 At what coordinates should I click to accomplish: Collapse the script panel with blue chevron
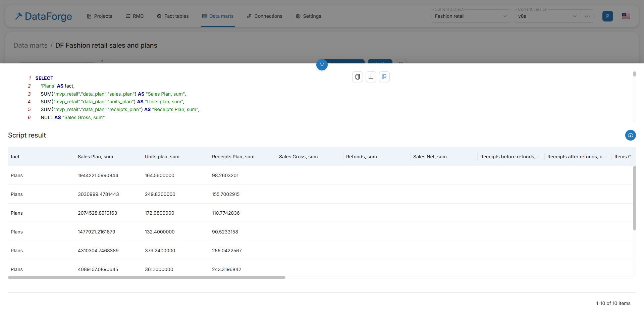tap(322, 65)
